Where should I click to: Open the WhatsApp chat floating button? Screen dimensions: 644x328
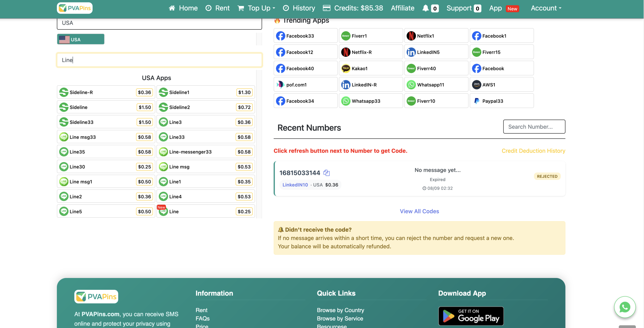tap(625, 307)
